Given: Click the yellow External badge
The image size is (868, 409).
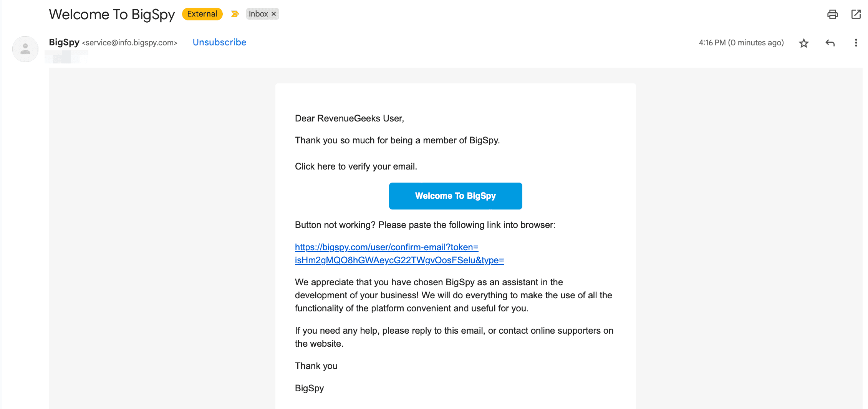Looking at the screenshot, I should pyautogui.click(x=202, y=14).
